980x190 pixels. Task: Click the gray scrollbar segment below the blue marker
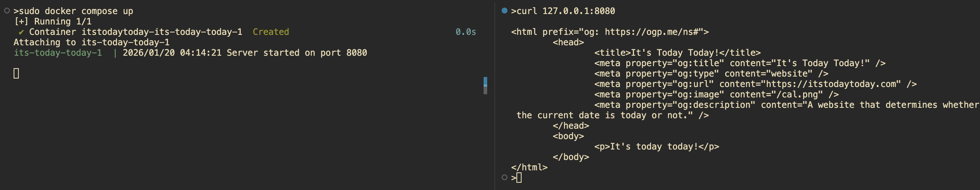485,91
